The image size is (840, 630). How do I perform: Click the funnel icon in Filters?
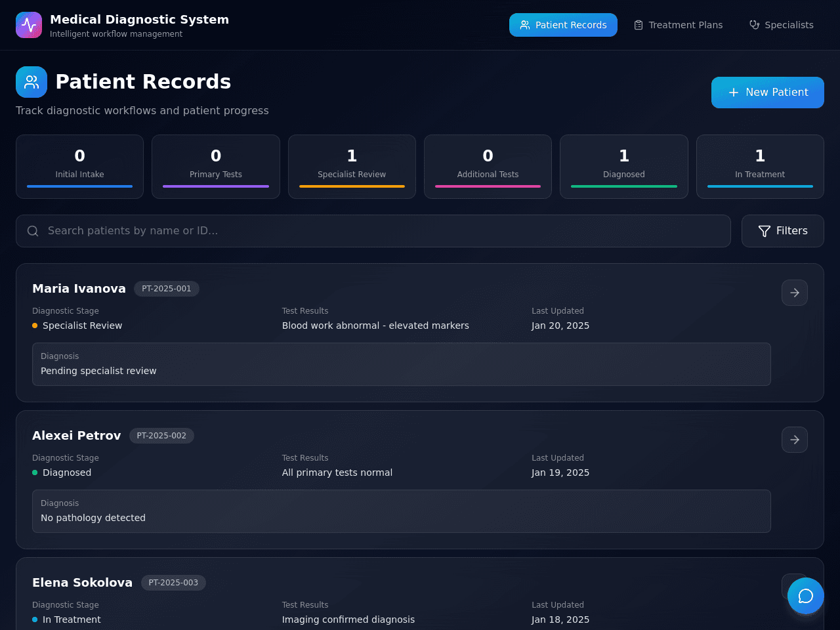click(x=765, y=231)
